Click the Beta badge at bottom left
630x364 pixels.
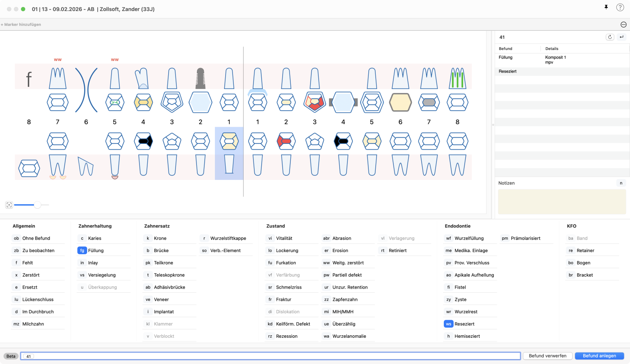coord(11,356)
